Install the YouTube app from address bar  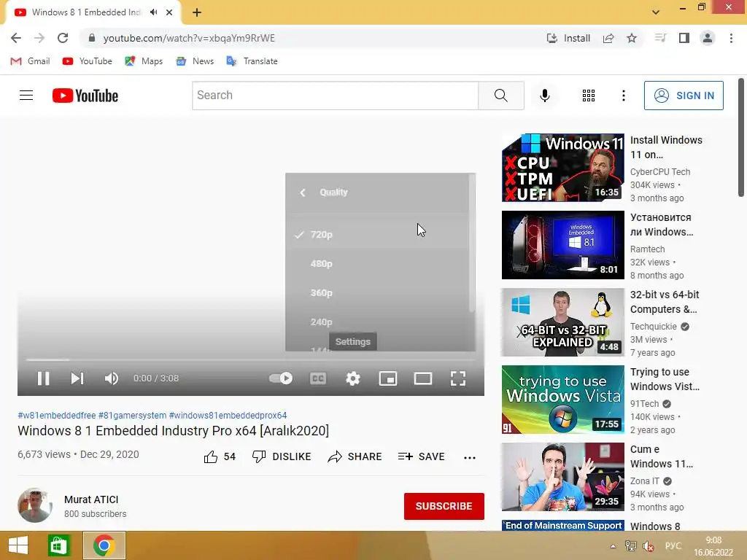tap(568, 38)
